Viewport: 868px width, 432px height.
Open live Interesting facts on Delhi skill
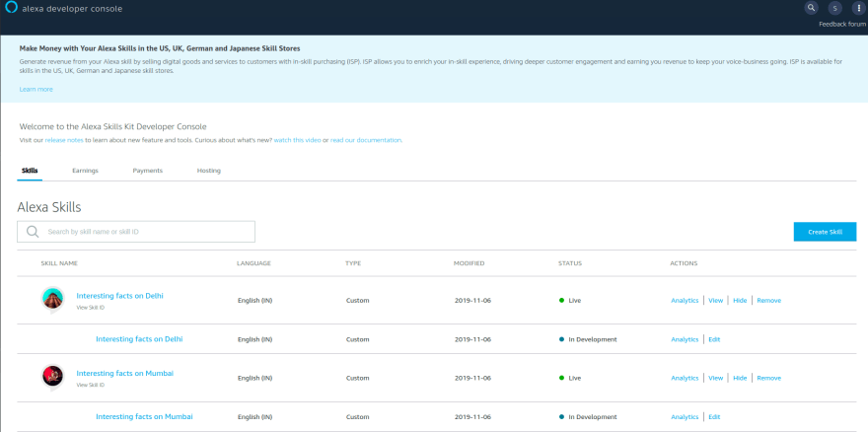(x=119, y=296)
